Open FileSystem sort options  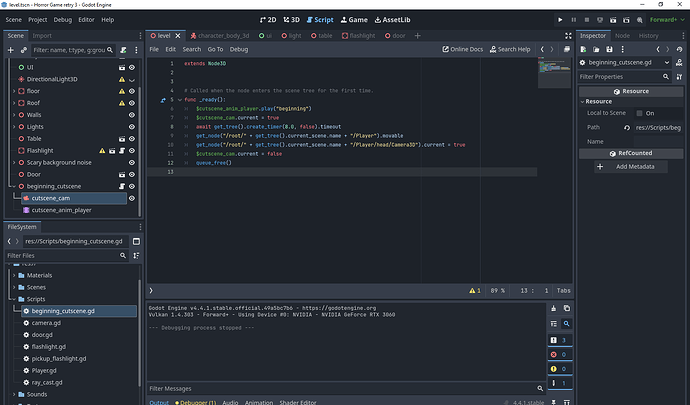point(136,255)
